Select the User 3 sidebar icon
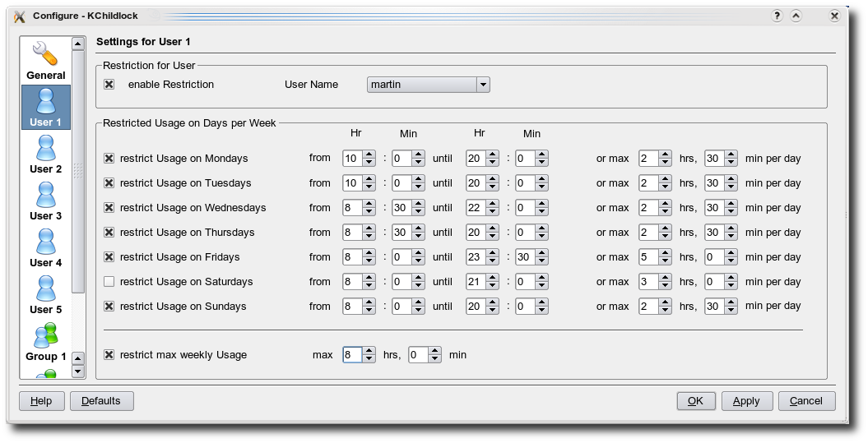 pos(46,196)
